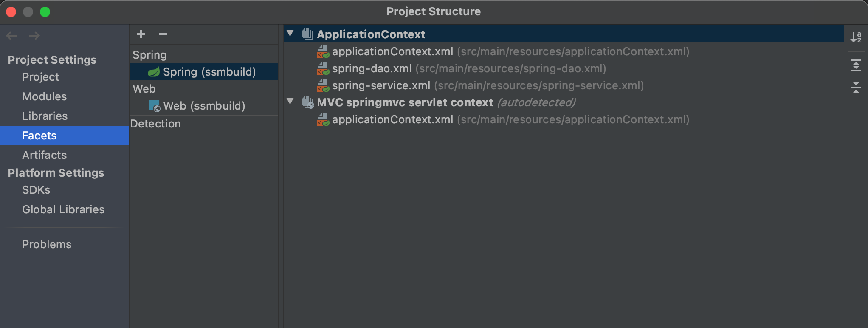Open the Problems page
Viewport: 868px width, 328px height.
(47, 244)
